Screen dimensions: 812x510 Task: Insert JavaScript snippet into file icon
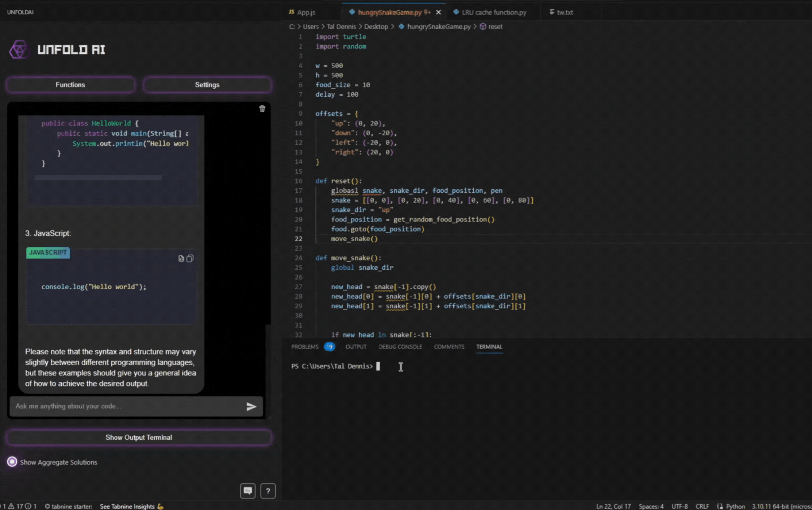pyautogui.click(x=181, y=258)
